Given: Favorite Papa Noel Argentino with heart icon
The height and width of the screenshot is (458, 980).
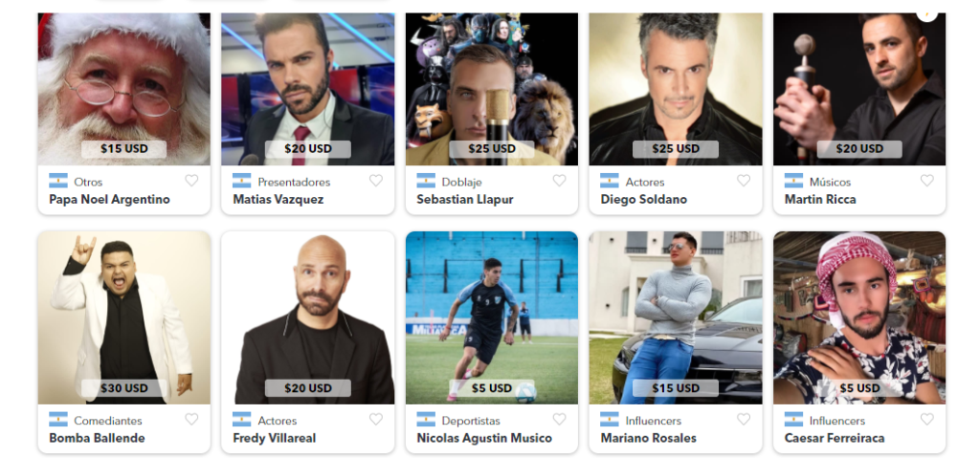Looking at the screenshot, I should [191, 181].
